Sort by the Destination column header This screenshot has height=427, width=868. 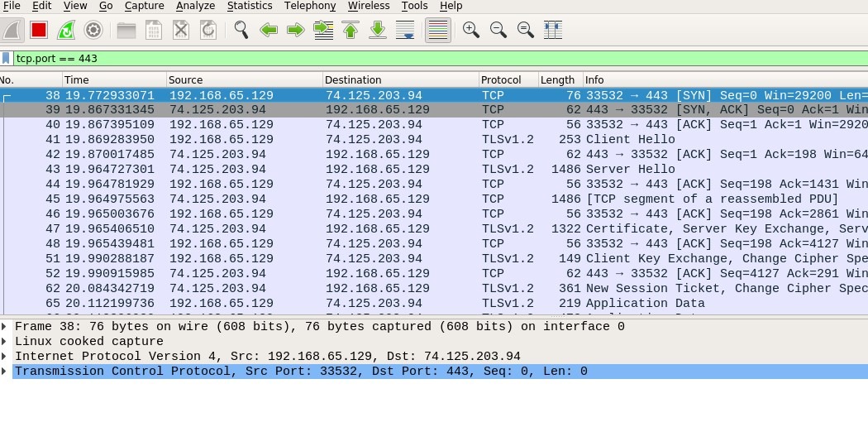pos(401,79)
